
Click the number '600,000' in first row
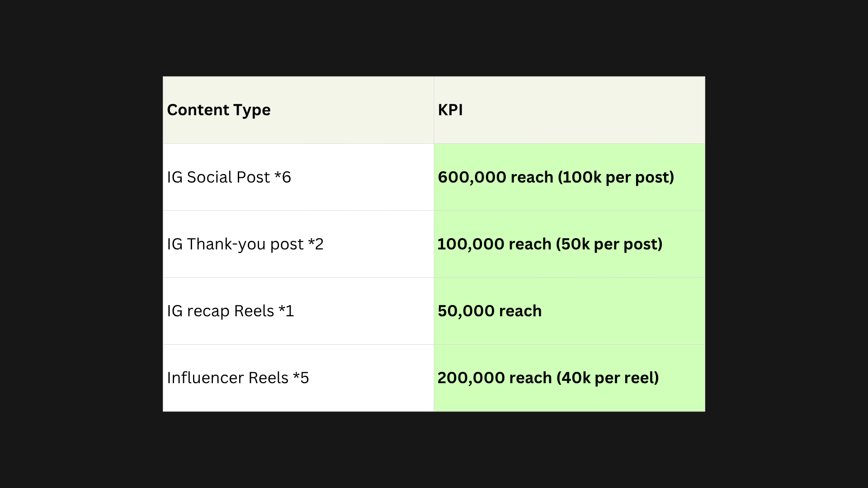[472, 177]
